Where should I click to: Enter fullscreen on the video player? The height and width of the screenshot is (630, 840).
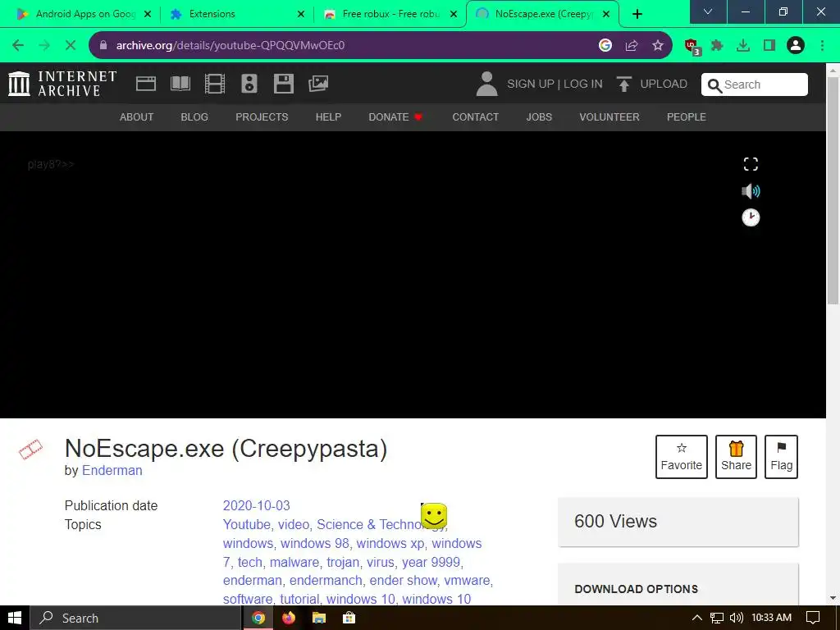[751, 164]
